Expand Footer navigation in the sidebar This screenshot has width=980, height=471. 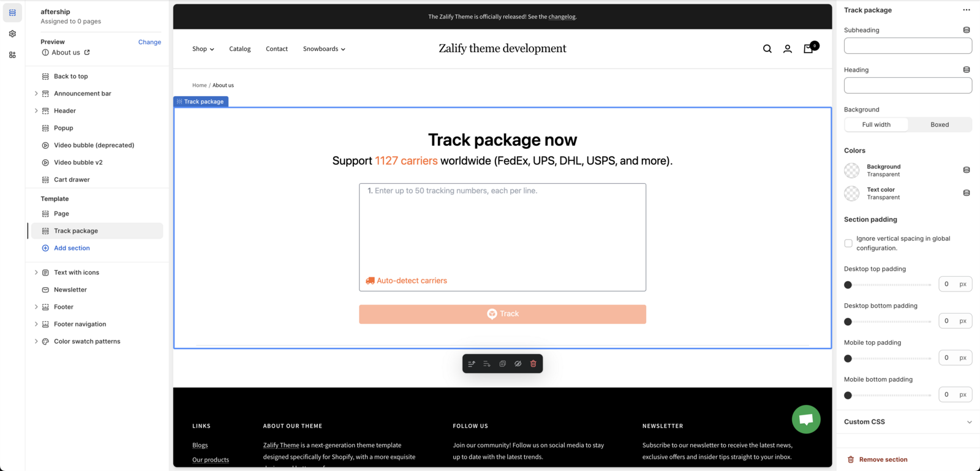(36, 324)
